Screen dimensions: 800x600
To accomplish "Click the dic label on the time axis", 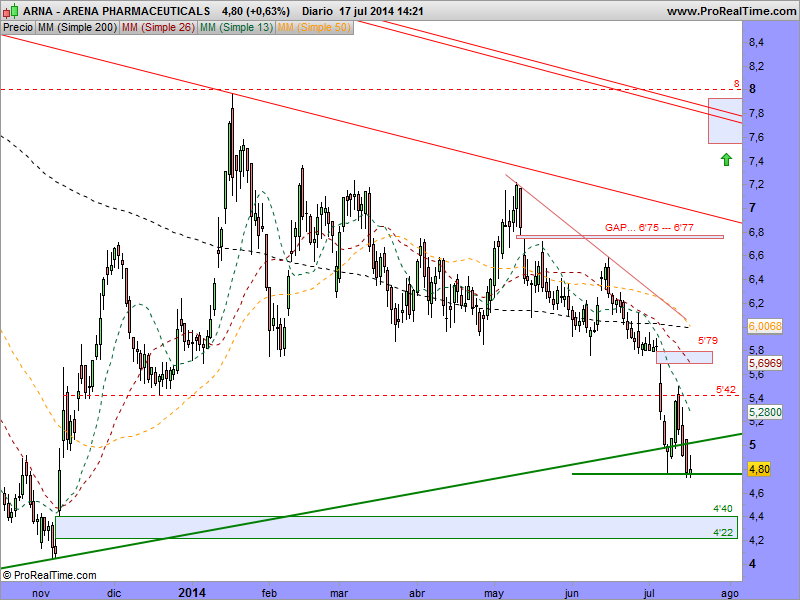I will pyautogui.click(x=114, y=593).
